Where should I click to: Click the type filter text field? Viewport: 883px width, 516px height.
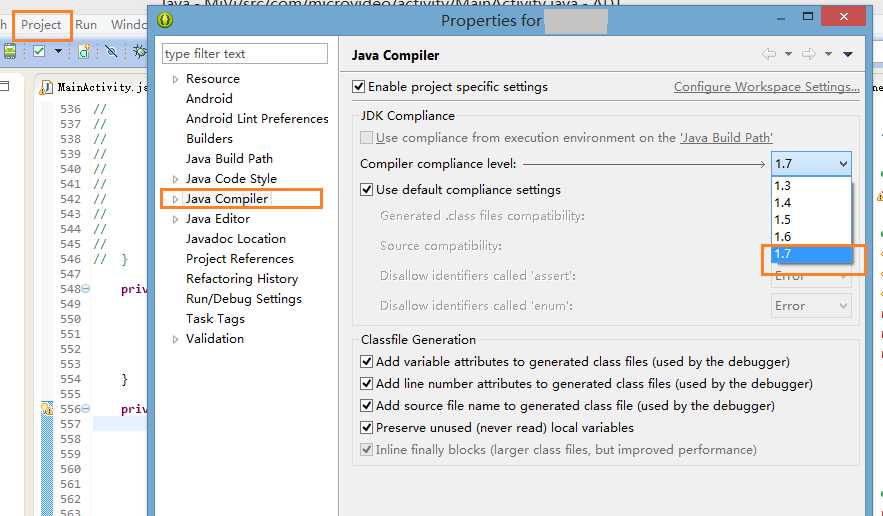point(245,54)
